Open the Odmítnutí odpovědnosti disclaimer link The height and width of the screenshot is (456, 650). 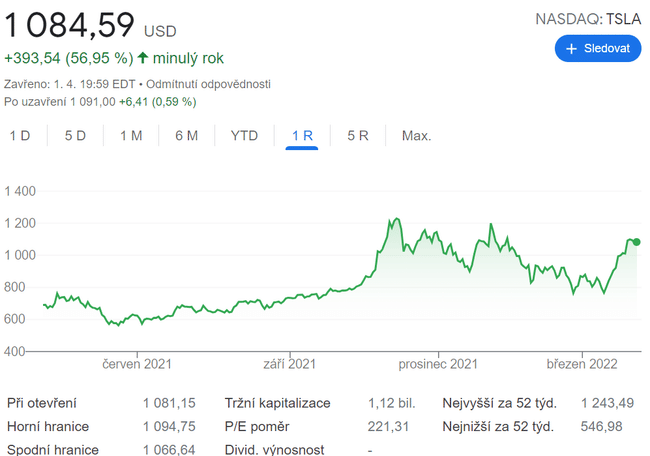coord(208,84)
